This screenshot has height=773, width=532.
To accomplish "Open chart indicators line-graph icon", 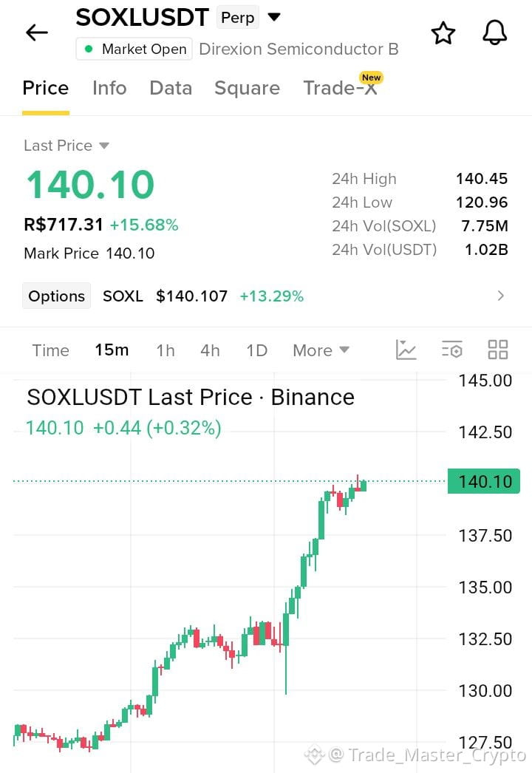I will point(406,350).
